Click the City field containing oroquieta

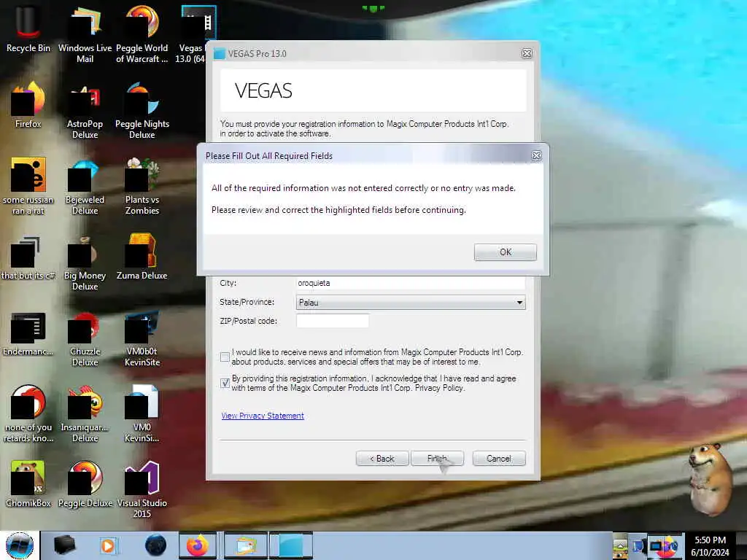(411, 283)
